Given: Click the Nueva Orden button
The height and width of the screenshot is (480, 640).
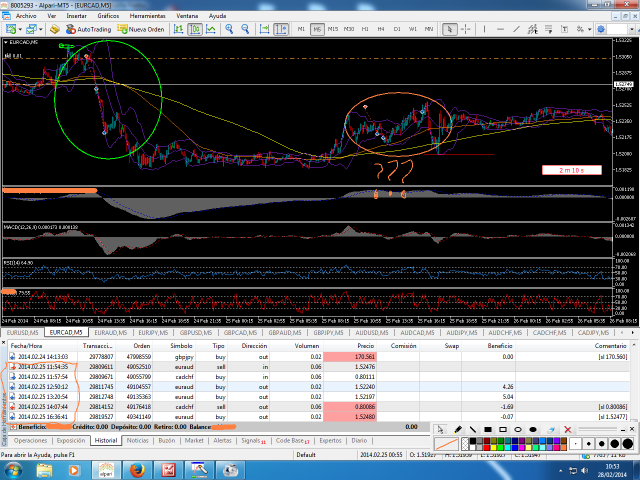Looking at the screenshot, I should click(x=141, y=29).
